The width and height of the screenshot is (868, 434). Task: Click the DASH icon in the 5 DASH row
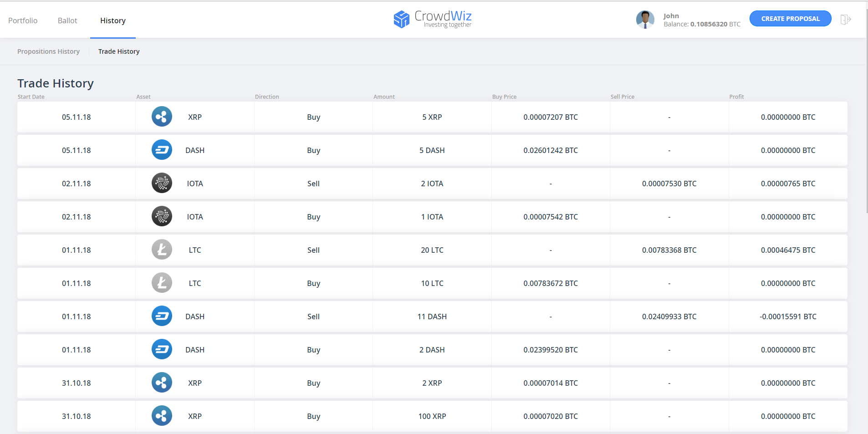click(162, 150)
